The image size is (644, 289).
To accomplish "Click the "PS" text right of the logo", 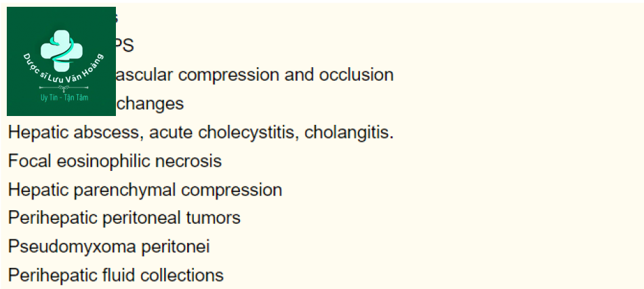I will pyautogui.click(x=125, y=45).
